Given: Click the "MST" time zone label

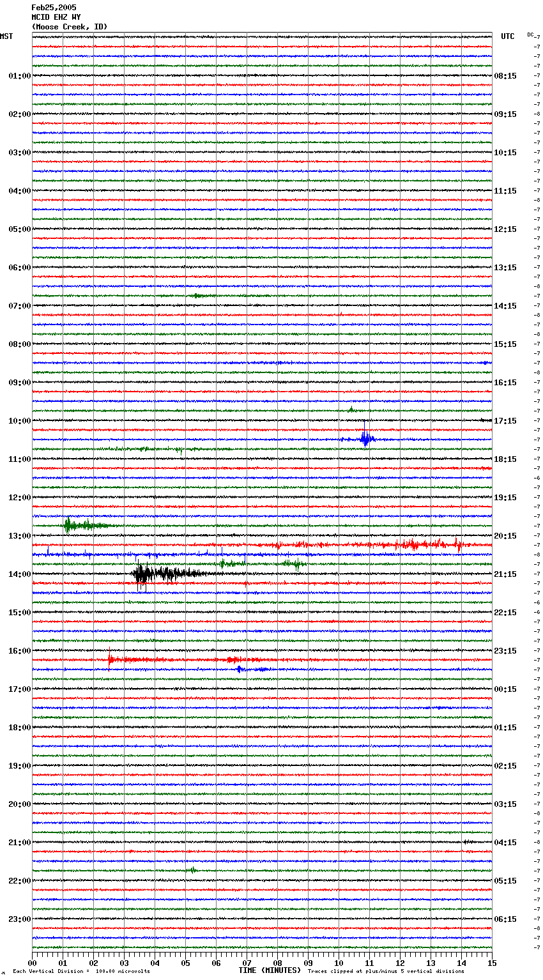Looking at the screenshot, I should coord(6,36).
